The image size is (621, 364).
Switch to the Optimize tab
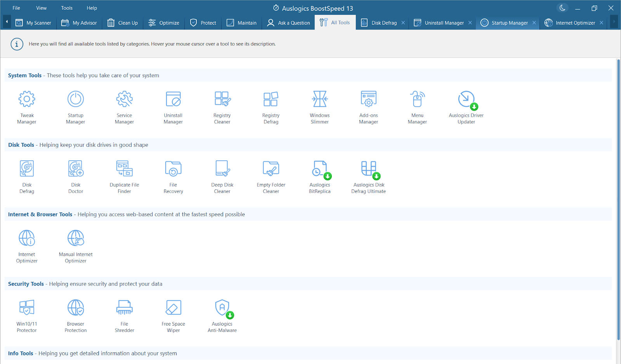tap(164, 23)
